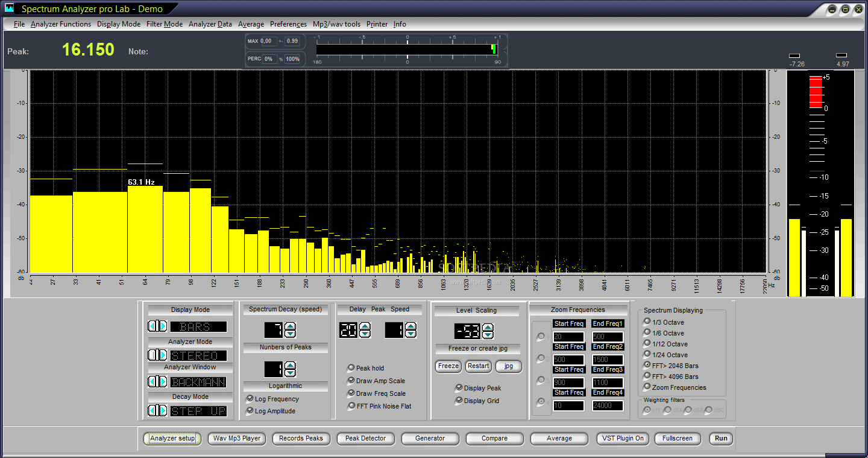
Task: Decrease the peak Speed value
Action: click(410, 334)
